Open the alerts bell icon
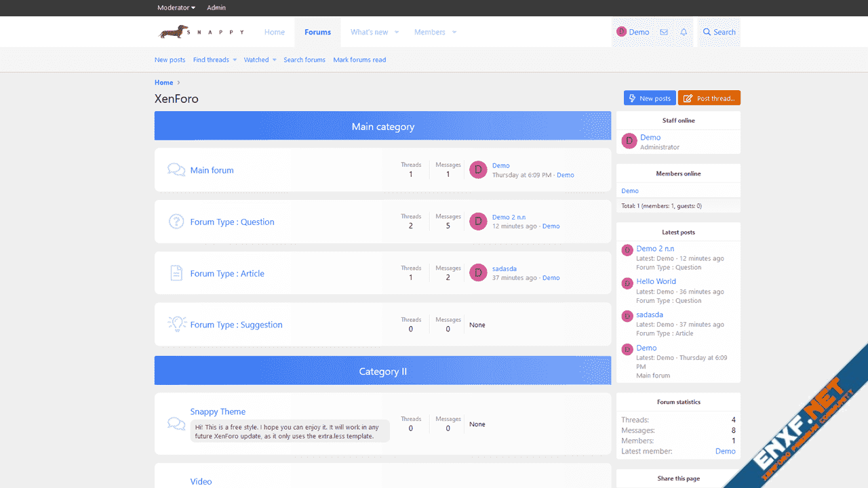 click(684, 32)
